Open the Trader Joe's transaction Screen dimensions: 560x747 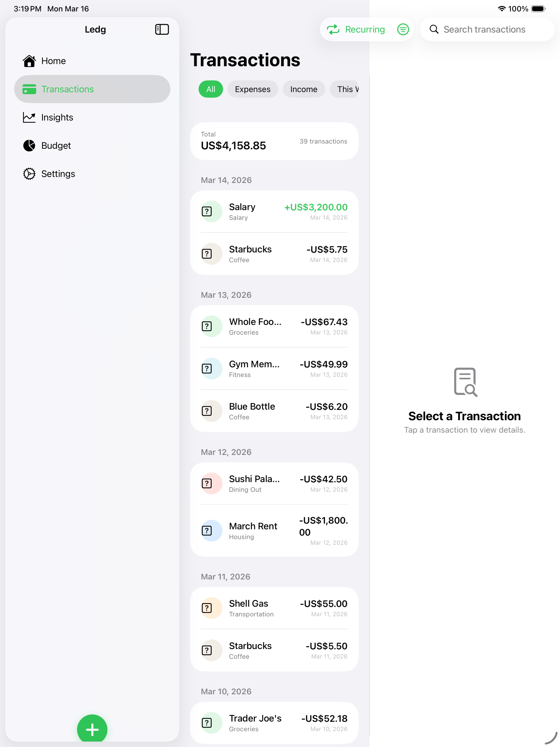(274, 723)
